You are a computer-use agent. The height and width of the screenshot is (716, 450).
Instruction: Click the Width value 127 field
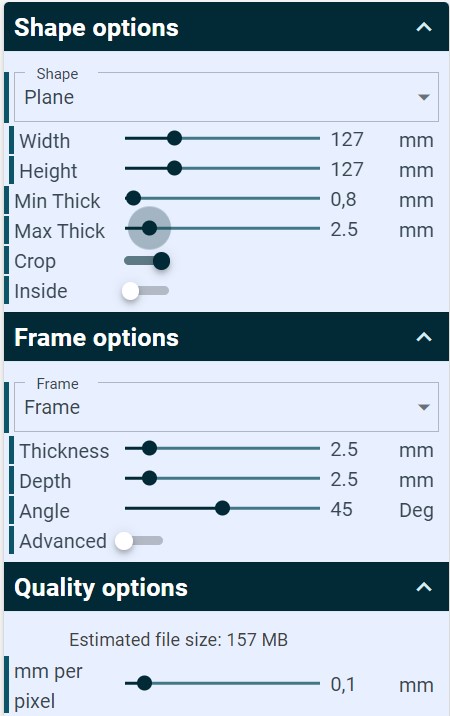(x=347, y=139)
